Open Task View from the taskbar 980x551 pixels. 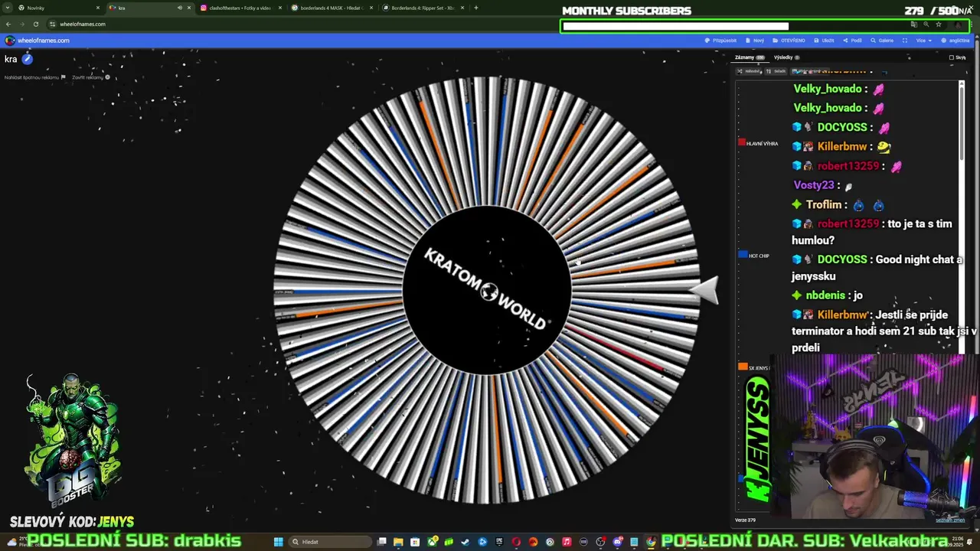click(x=381, y=542)
